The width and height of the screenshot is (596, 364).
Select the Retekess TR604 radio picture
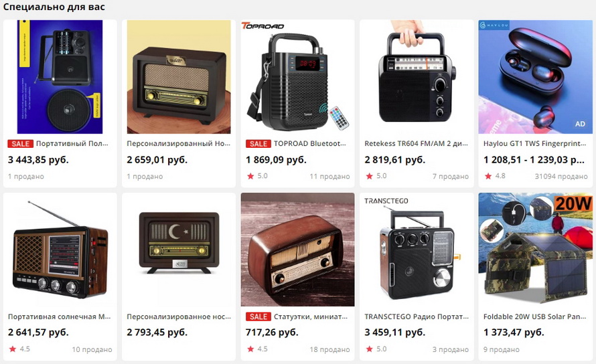417,77
